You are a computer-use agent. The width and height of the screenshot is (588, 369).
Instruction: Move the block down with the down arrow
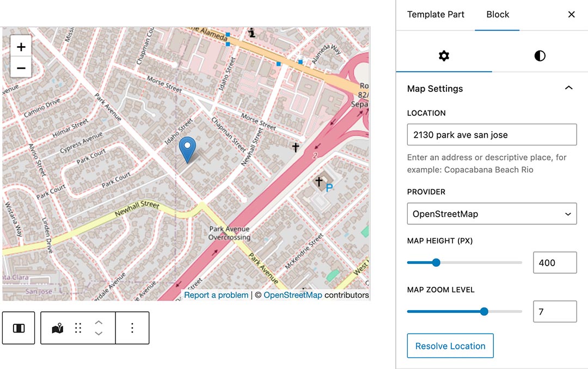click(x=99, y=333)
